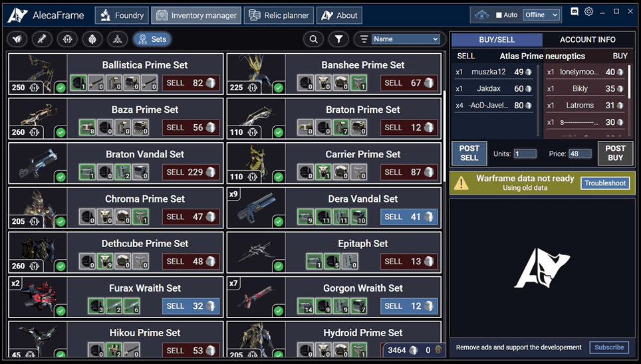The height and width of the screenshot is (364, 641).
Task: Click the Troubleshoot button
Action: [x=604, y=183]
